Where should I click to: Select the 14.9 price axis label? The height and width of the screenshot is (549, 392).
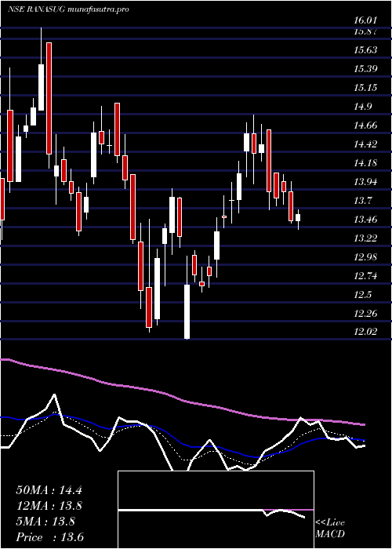click(363, 107)
